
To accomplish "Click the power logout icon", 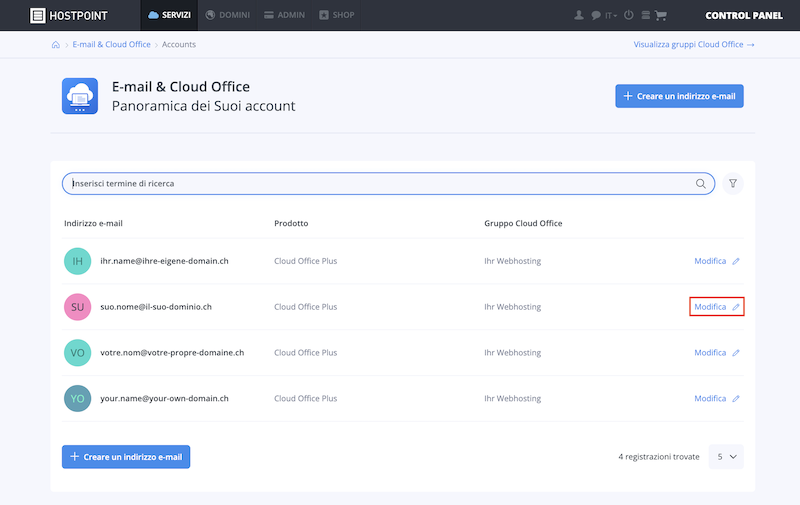I will tap(629, 15).
